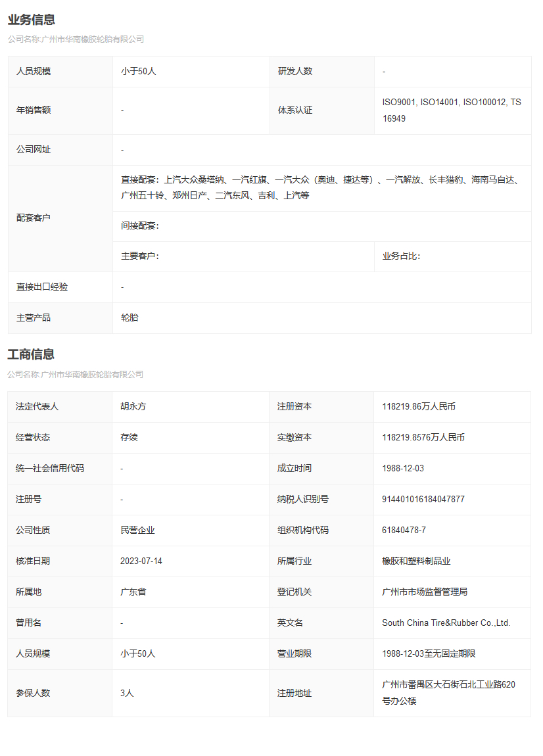Screen dimensions: 543x756
Task: Select 小于50人 value in the 业务信息 table
Action: (x=139, y=72)
